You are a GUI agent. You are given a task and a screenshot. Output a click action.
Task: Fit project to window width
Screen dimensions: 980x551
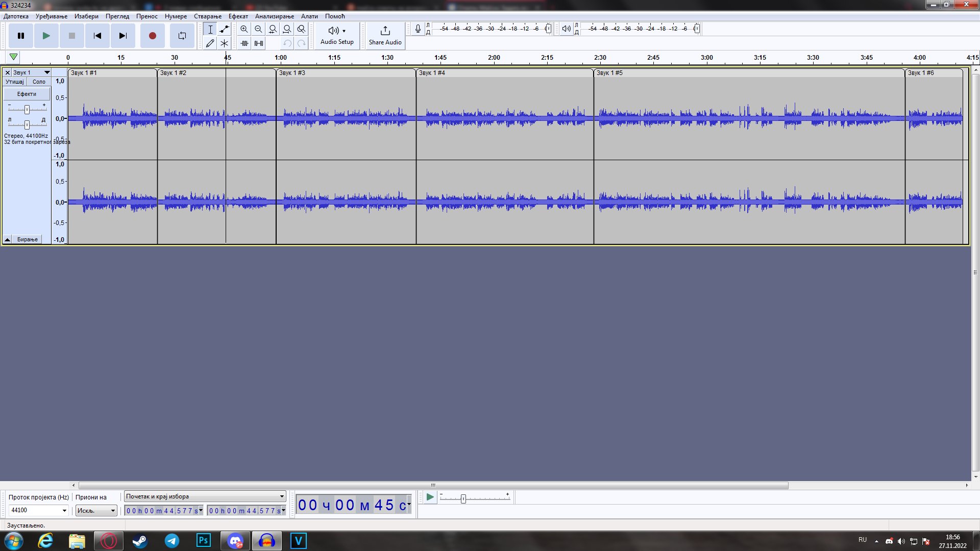point(287,29)
